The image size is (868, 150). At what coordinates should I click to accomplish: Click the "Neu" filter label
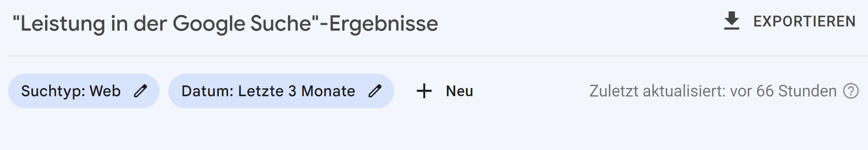tap(459, 91)
